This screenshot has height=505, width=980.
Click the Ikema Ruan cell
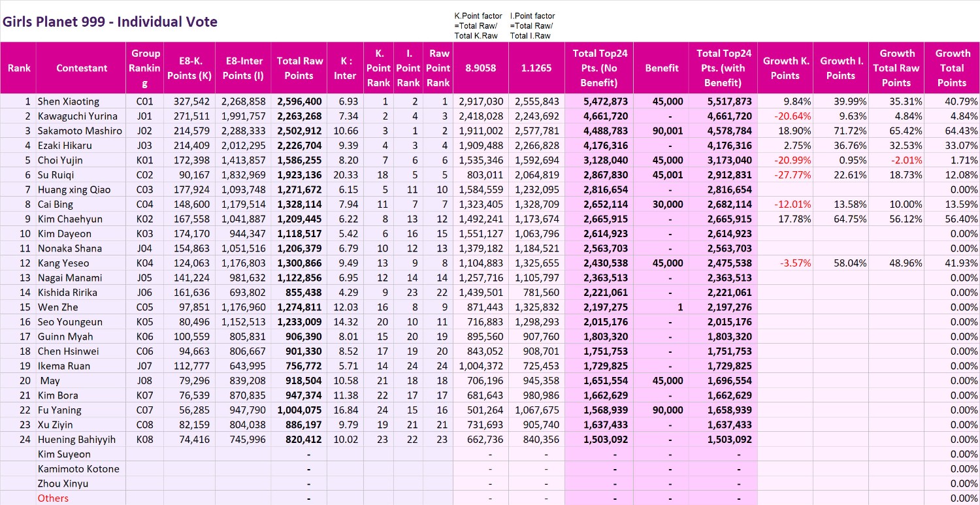coord(81,366)
